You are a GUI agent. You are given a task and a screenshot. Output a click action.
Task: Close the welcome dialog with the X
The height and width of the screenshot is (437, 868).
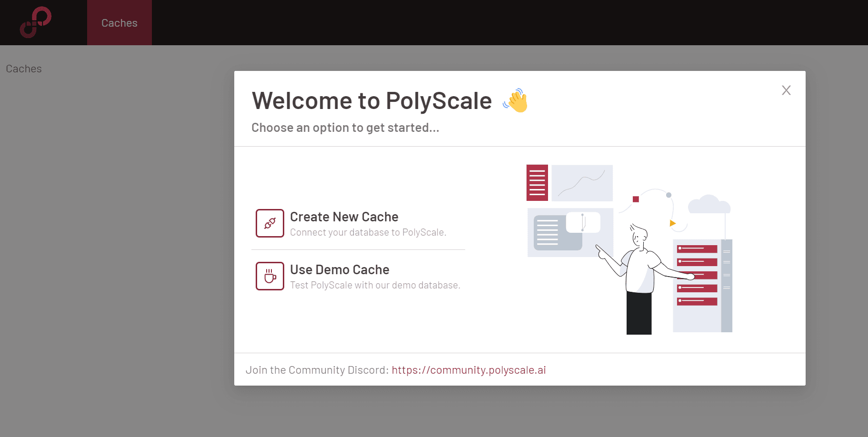[x=786, y=90]
